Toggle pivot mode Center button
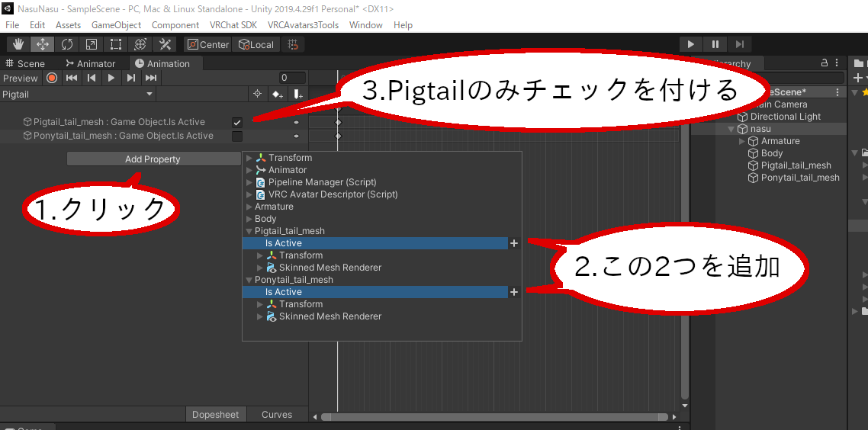 tap(208, 45)
